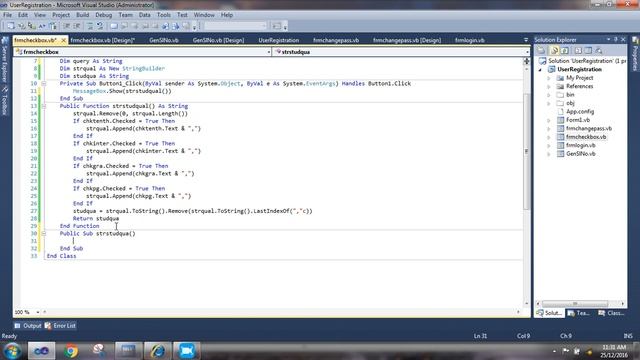This screenshot has width=640, height=360.
Task: Open the Properties side panel on right edge
Action: [635, 54]
